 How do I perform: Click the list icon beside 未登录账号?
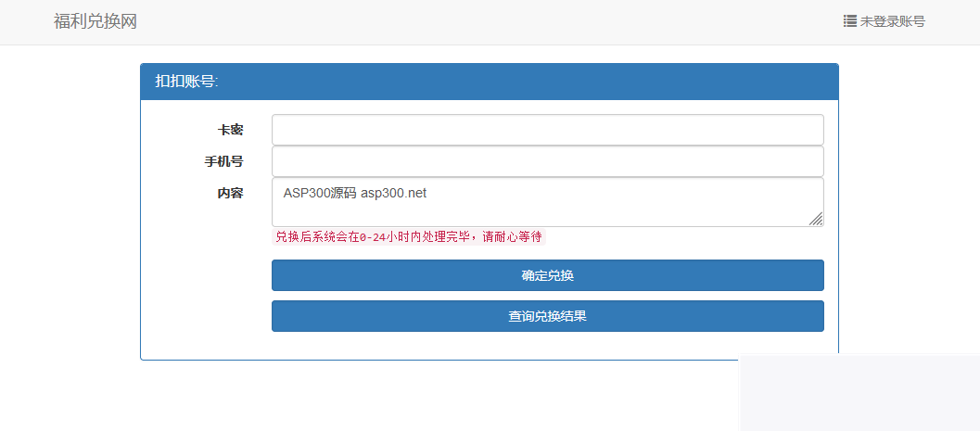[x=849, y=21]
